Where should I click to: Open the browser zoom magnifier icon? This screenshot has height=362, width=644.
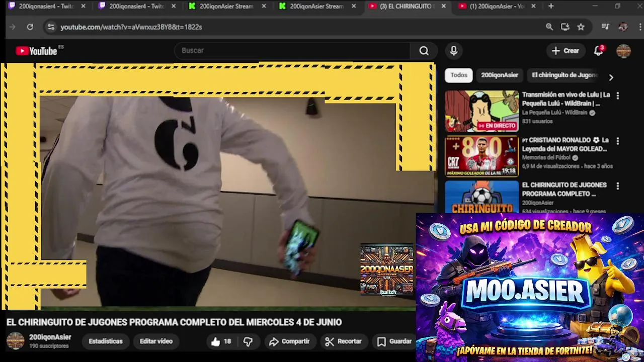coord(549,27)
